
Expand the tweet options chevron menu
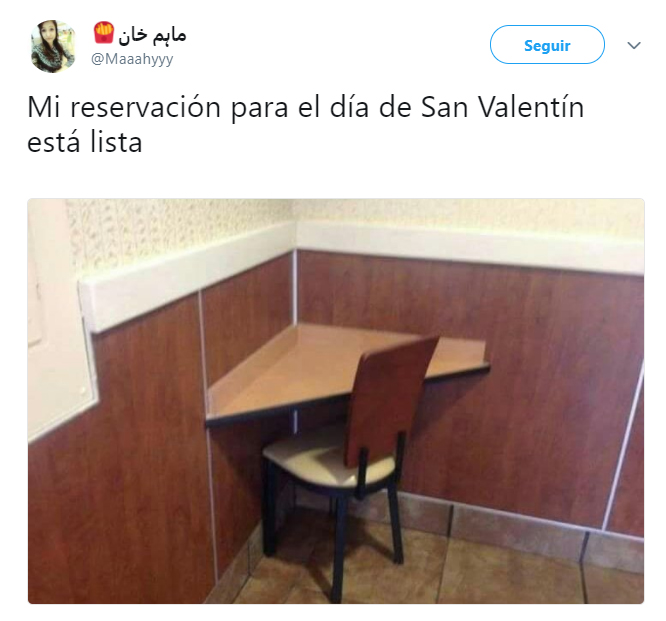pyautogui.click(x=634, y=45)
